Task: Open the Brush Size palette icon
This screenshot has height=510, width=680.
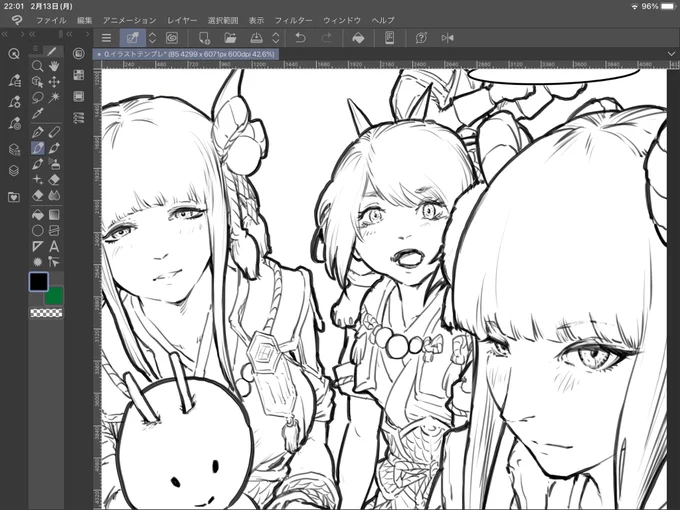Action: click(14, 124)
